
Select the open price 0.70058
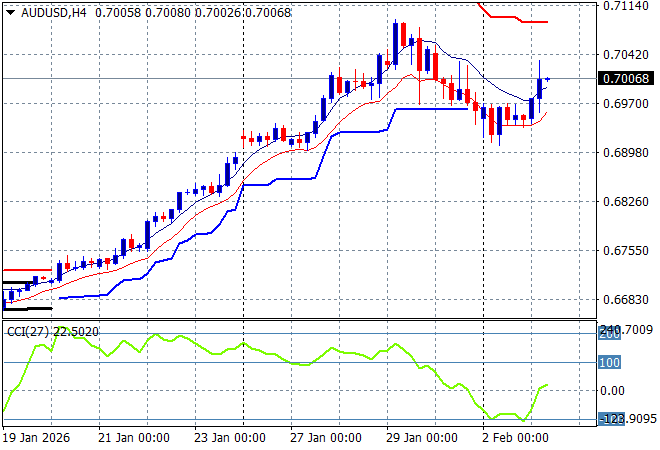click(118, 13)
